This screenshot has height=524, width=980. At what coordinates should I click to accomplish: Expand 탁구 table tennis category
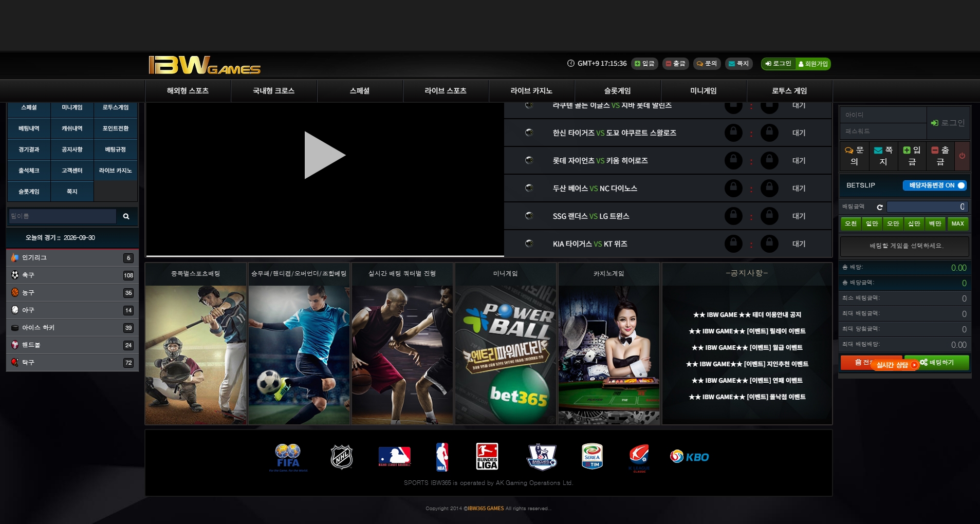pos(72,363)
